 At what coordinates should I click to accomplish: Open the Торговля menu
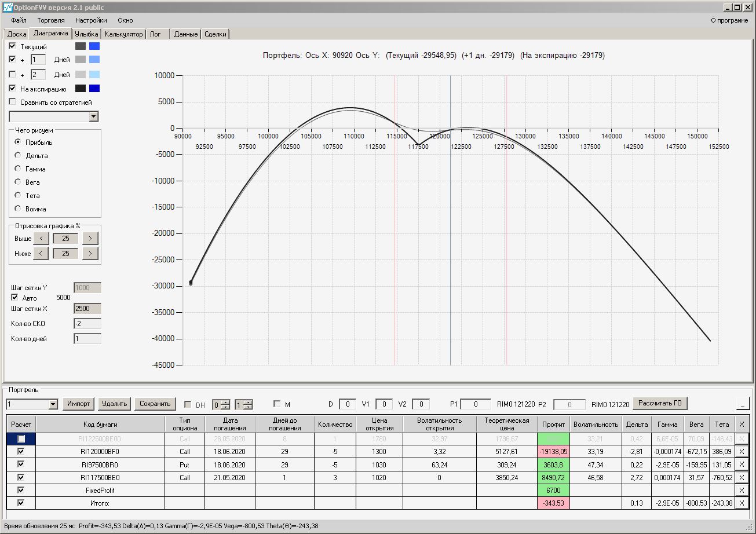(51, 20)
